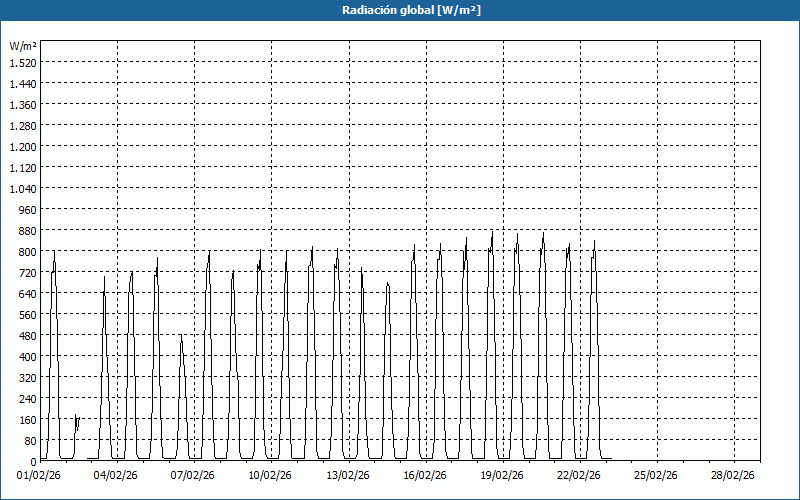Click the 80 y-axis value
This screenshot has height=500, width=800.
pyautogui.click(x=29, y=441)
